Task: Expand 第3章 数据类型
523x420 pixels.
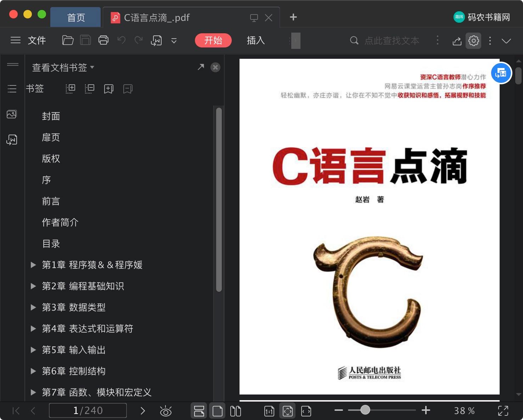Action: coord(33,307)
